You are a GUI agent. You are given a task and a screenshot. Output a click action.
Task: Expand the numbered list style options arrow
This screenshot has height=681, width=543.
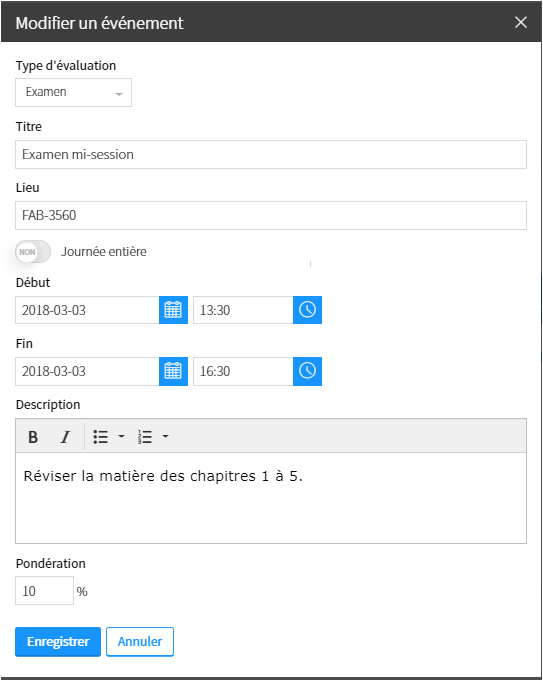(166, 436)
